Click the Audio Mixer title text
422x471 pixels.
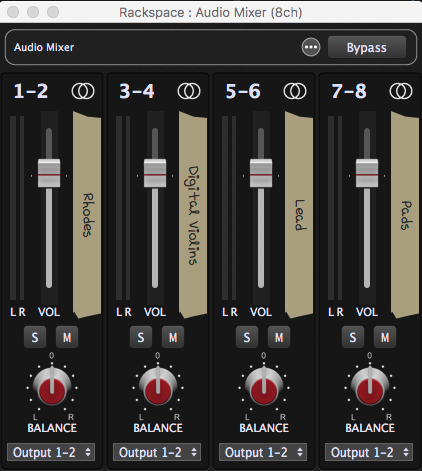point(44,47)
